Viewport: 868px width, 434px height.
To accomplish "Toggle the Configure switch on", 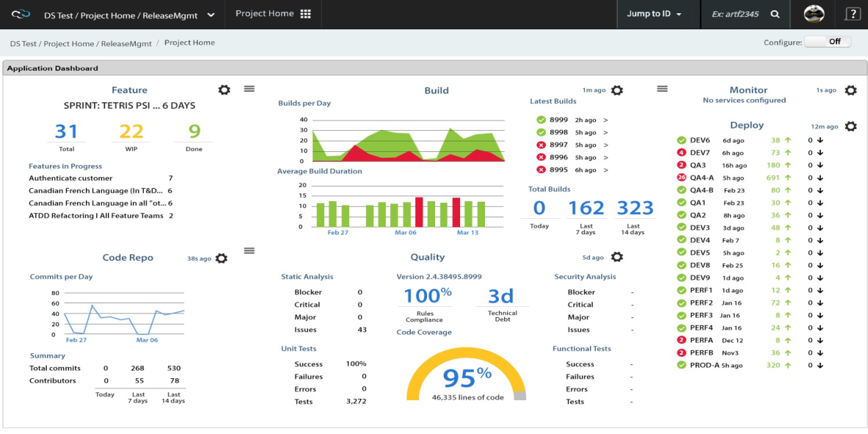I will (x=828, y=42).
